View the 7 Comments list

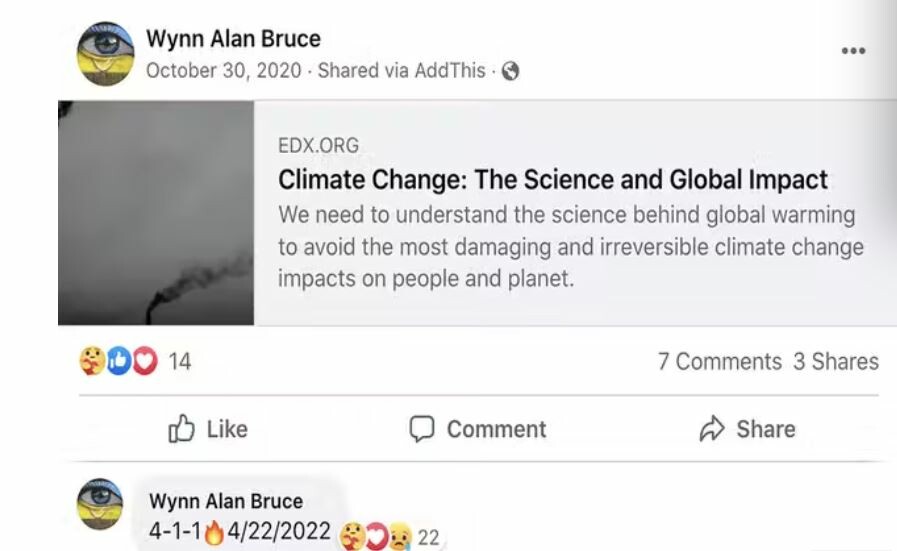(720, 362)
